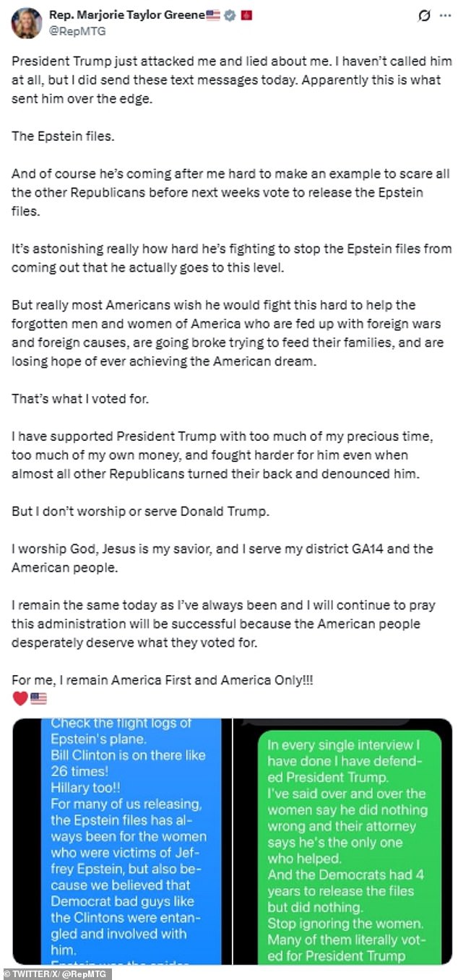Click the Grok icon on the post
458x980 pixels.
click(424, 16)
